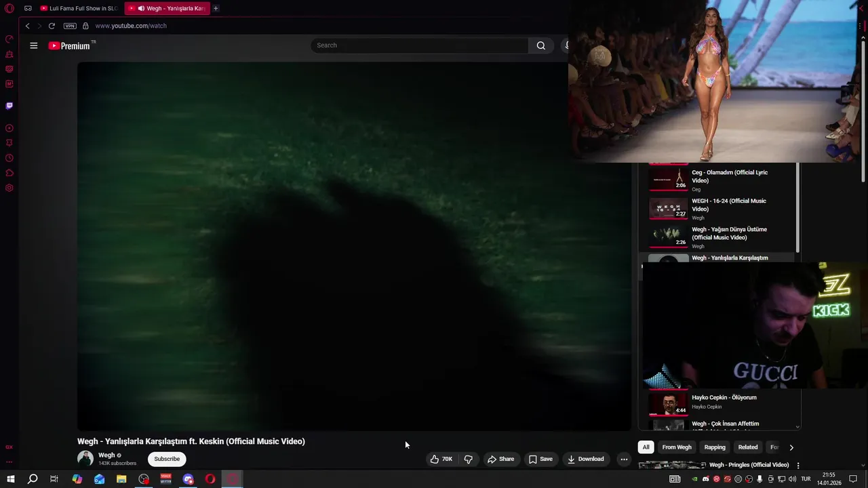
Task: Click the playlist panel scrollbar
Action: [x=797, y=207]
